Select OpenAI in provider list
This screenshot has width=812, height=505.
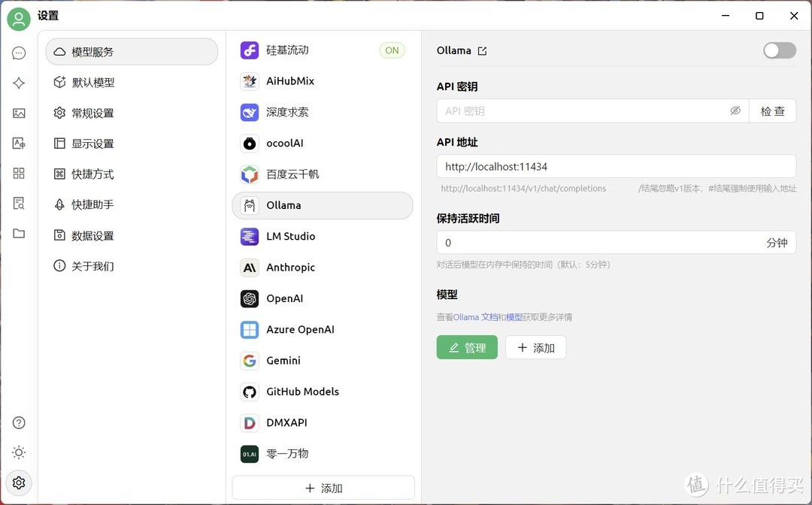[323, 298]
